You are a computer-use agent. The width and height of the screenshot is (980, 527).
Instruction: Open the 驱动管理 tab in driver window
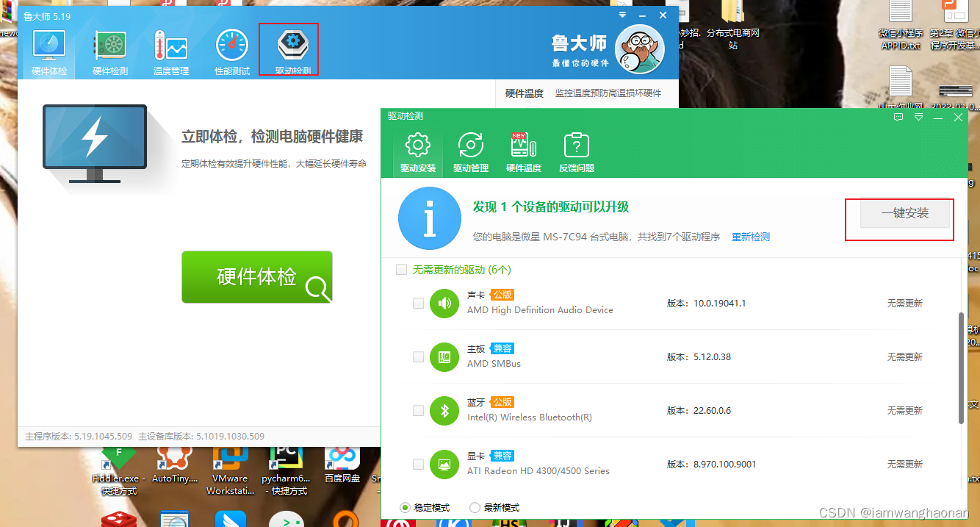click(471, 152)
